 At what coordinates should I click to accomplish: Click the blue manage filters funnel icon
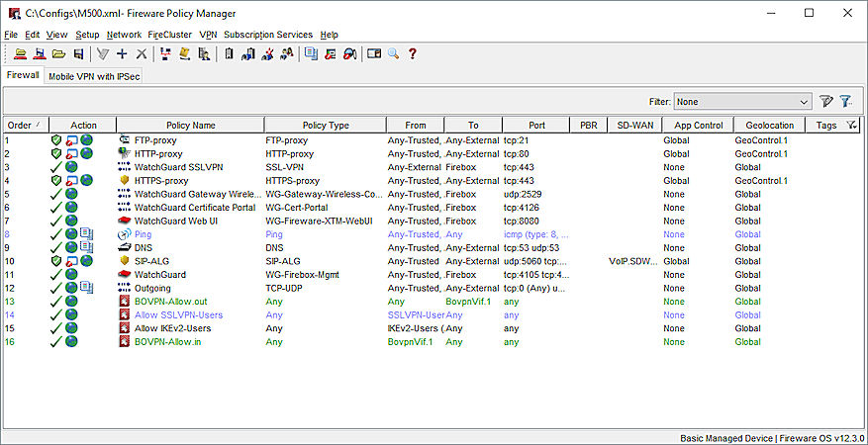pyautogui.click(x=846, y=101)
